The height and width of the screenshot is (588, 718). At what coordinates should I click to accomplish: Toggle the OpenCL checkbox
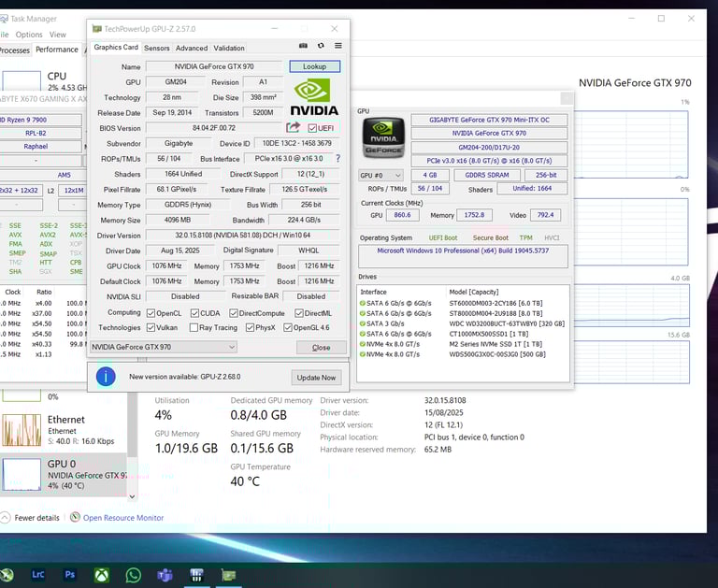(151, 313)
